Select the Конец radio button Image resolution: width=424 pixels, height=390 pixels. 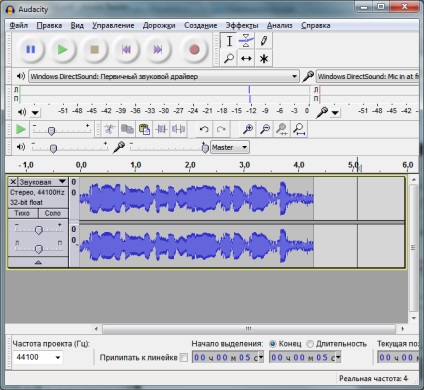[x=273, y=344]
